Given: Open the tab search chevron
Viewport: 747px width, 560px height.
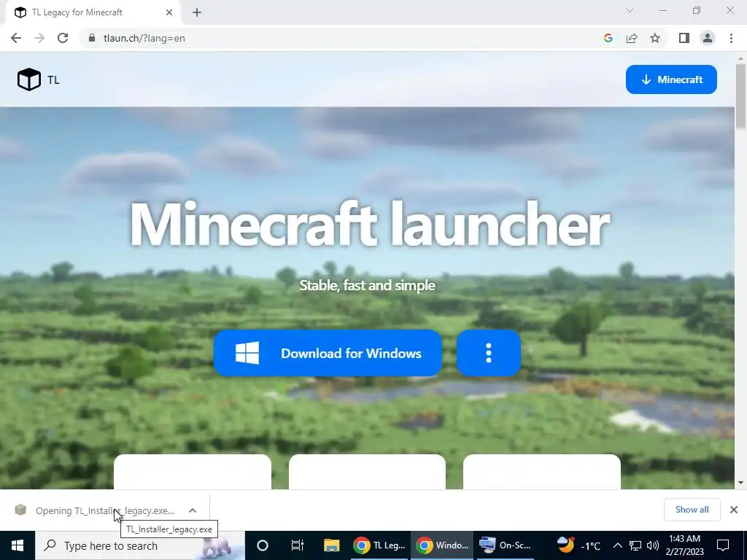Looking at the screenshot, I should [x=630, y=10].
